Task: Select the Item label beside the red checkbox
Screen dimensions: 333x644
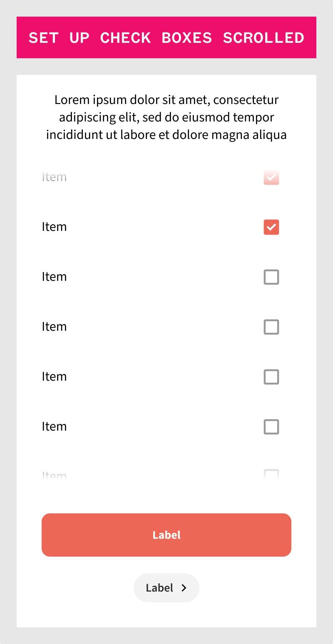Action: click(x=54, y=227)
